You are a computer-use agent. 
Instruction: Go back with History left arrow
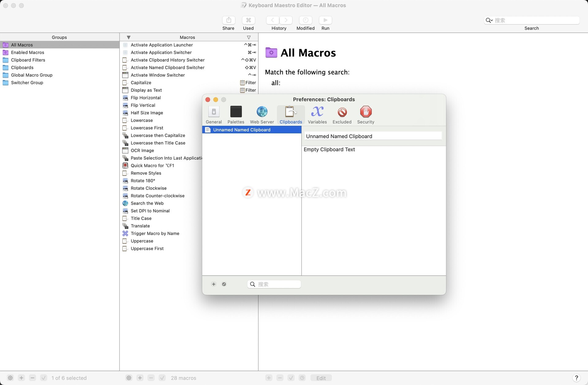pos(273,20)
